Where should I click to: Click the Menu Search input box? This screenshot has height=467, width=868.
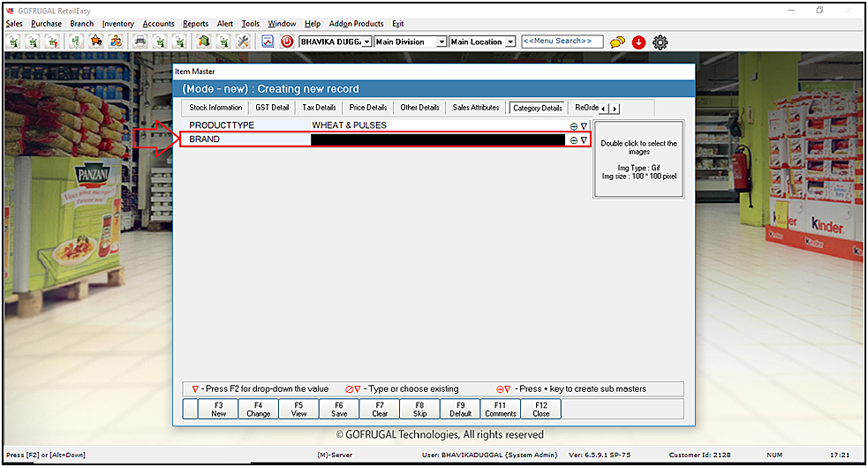562,41
